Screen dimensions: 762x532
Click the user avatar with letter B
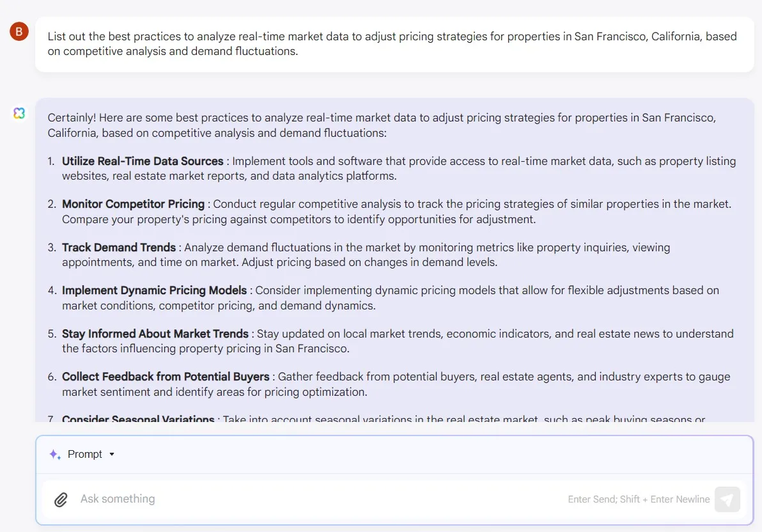(x=19, y=31)
